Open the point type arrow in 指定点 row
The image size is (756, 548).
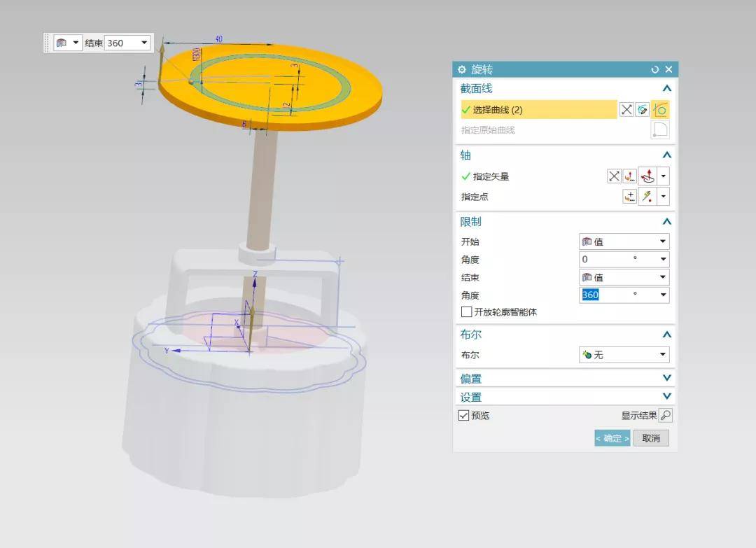click(x=664, y=197)
